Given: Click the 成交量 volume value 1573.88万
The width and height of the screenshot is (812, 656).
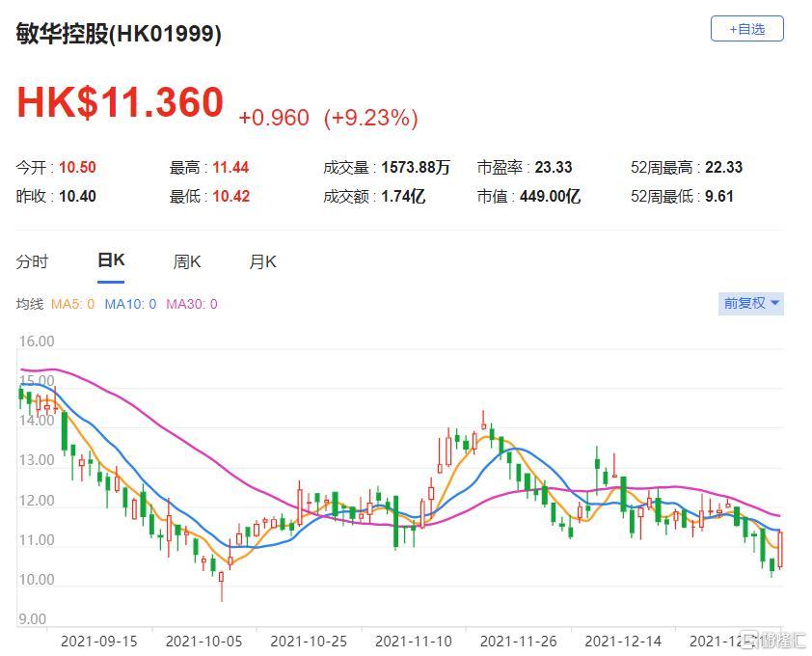Looking at the screenshot, I should coord(415,168).
